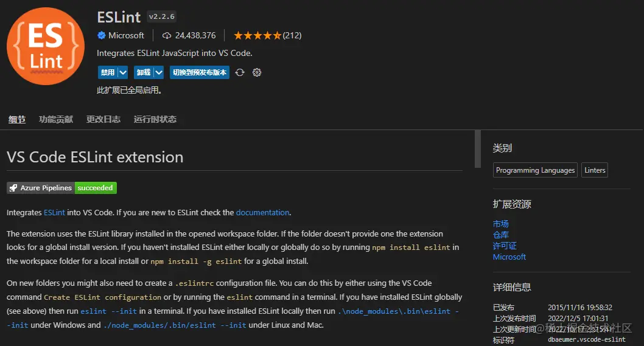
Task: Click the 'Create ESLint configuration' command text
Action: coord(102,297)
